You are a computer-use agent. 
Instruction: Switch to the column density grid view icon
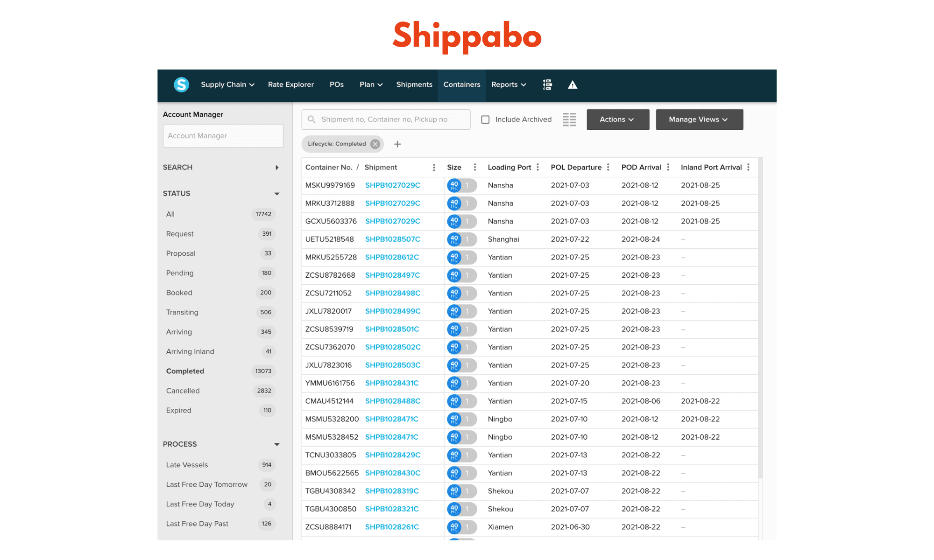[569, 119]
